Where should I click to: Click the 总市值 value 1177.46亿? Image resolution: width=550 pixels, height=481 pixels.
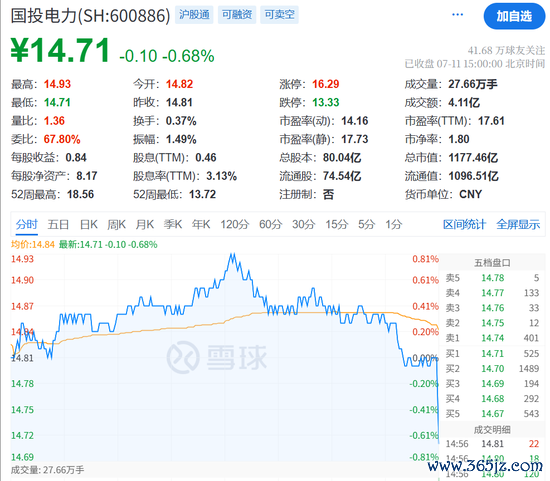click(x=473, y=158)
